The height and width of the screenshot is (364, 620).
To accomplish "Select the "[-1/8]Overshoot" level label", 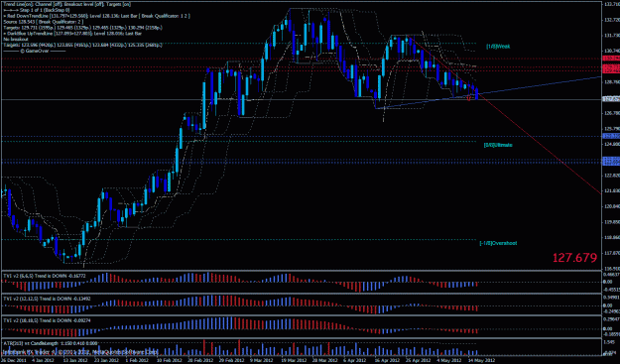I will click(x=498, y=243).
